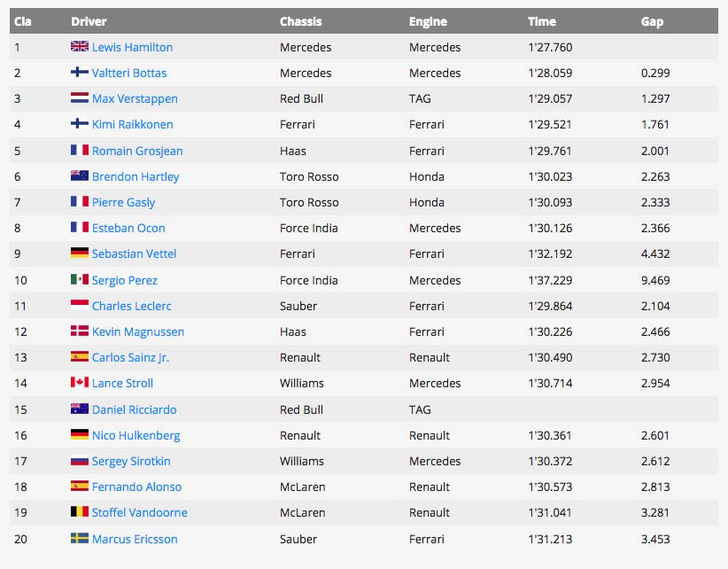Click the Dutch flag beside Max Verstappen
Screen dimensions: 728x569
(x=79, y=98)
